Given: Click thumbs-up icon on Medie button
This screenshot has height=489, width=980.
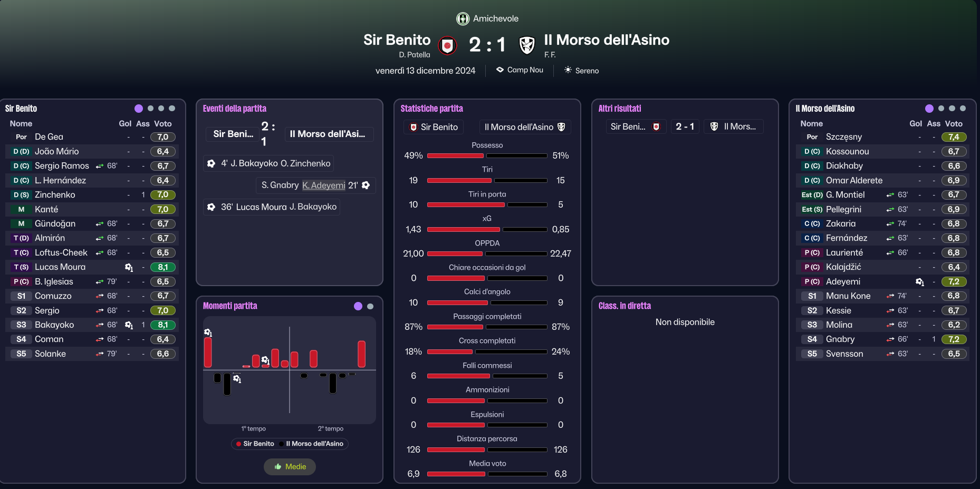Looking at the screenshot, I should pos(278,467).
